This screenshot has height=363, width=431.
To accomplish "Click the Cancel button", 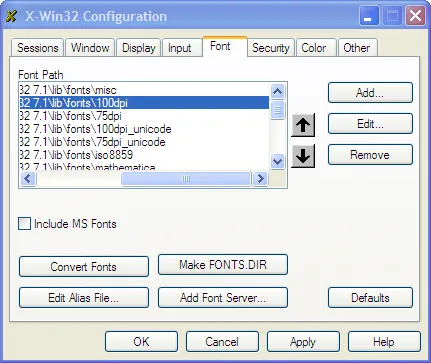I will pyautogui.click(x=222, y=342).
